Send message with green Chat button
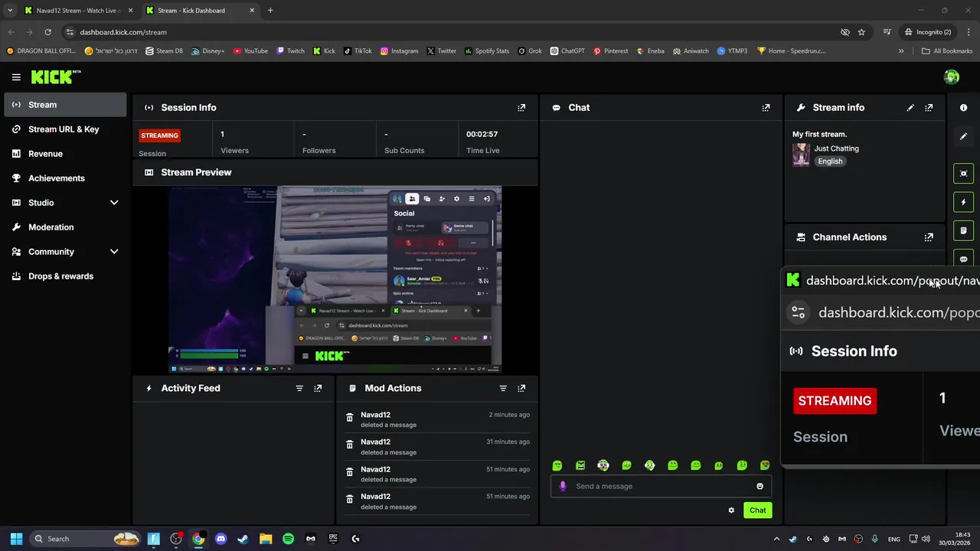This screenshot has width=980, height=551. (x=757, y=510)
